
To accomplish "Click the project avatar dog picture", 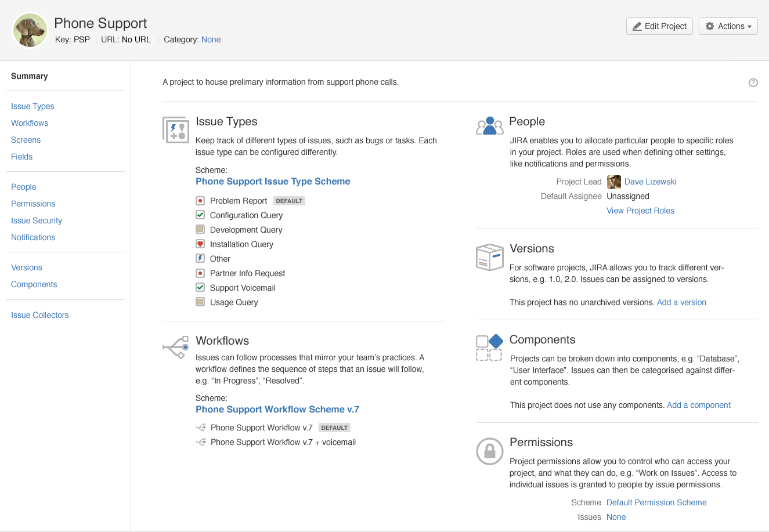I will pyautogui.click(x=30, y=30).
